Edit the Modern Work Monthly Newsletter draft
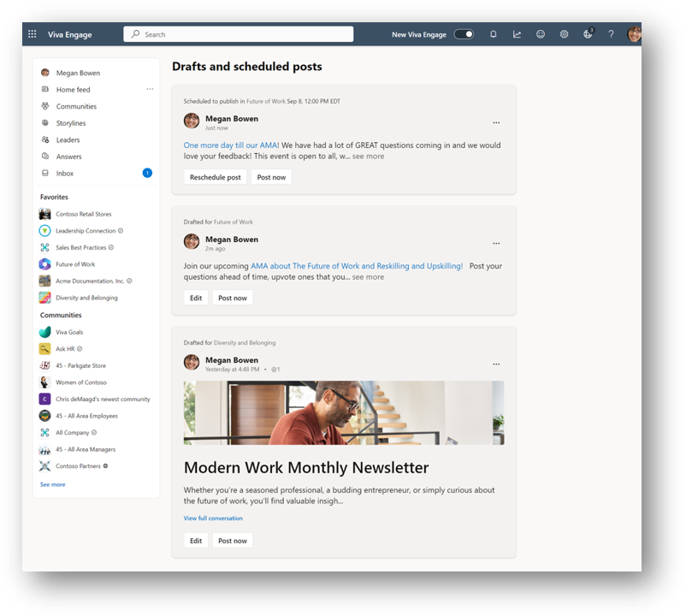 196,541
